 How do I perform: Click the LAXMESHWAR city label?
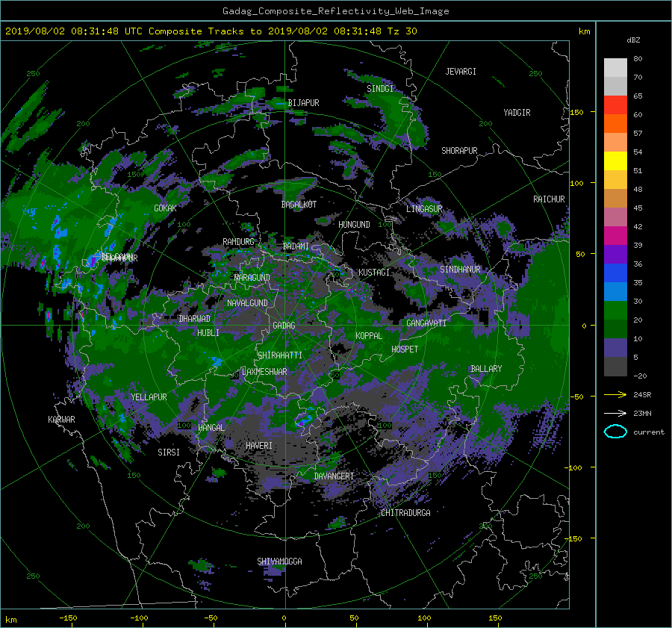[264, 372]
